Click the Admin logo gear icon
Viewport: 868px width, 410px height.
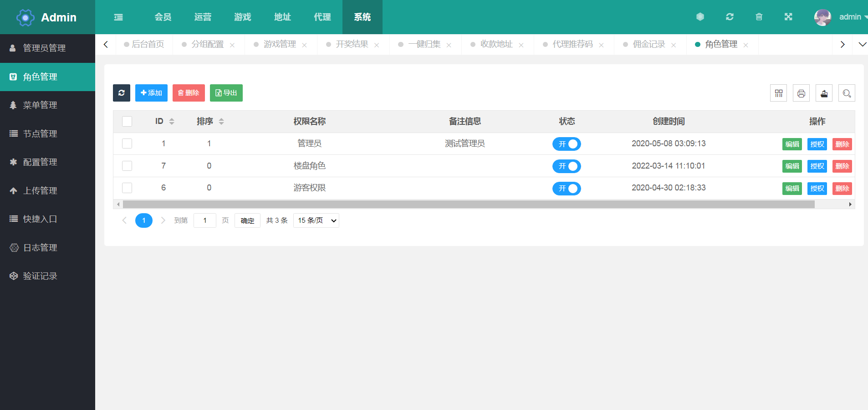[26, 18]
